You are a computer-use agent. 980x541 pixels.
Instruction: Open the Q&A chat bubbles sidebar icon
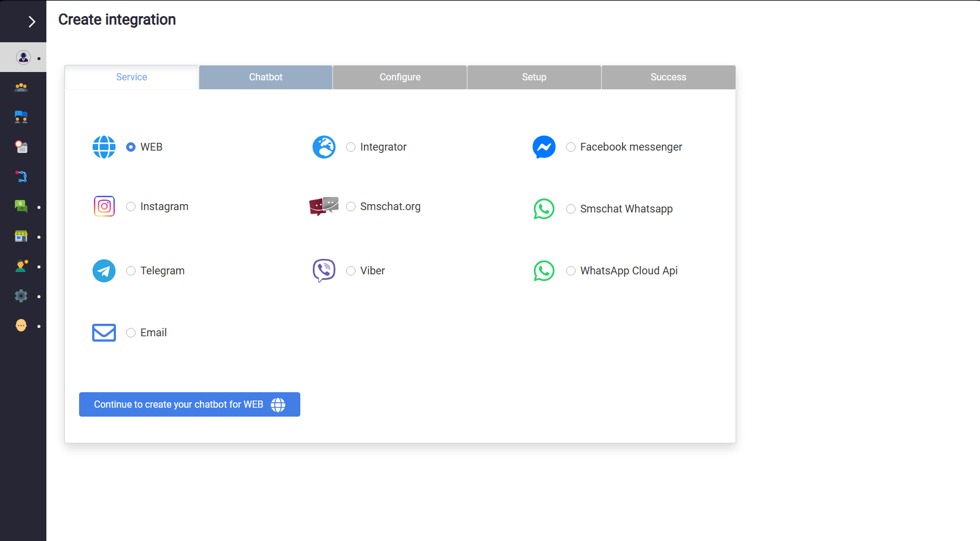(x=21, y=207)
